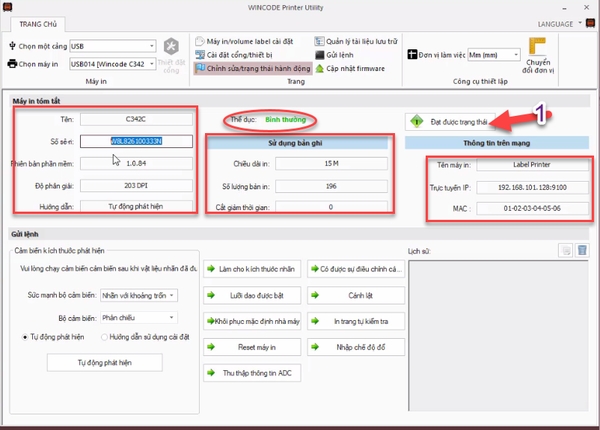Viewport: 600px width, 430px height.
Task: Select 'Tự động phát hiện' radio button
Action: tap(26, 337)
